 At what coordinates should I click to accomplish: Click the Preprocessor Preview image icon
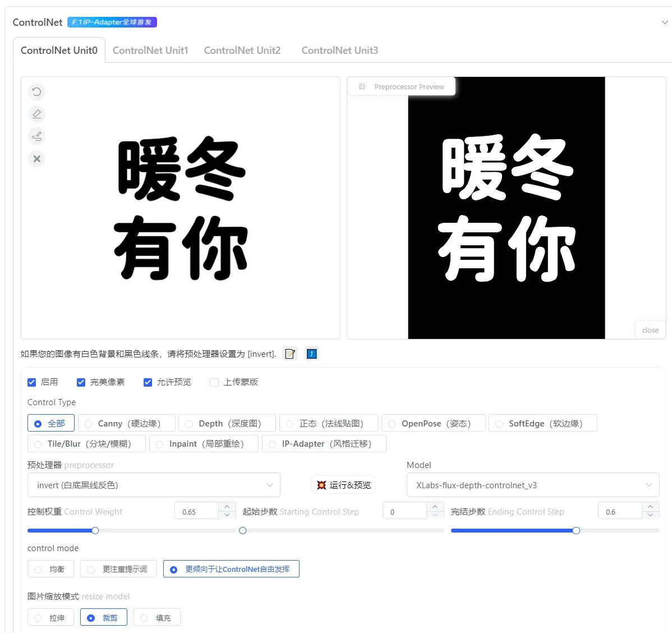click(x=362, y=87)
